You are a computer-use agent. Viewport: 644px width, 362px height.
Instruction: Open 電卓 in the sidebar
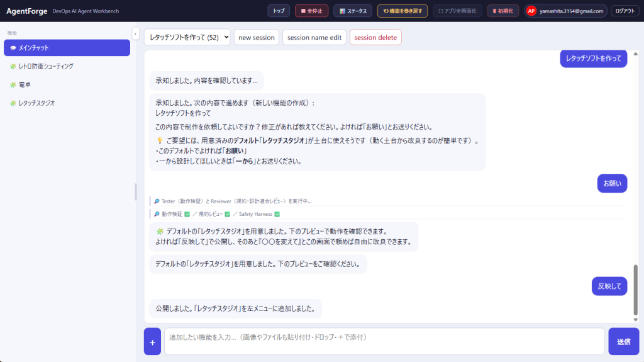tap(67, 85)
